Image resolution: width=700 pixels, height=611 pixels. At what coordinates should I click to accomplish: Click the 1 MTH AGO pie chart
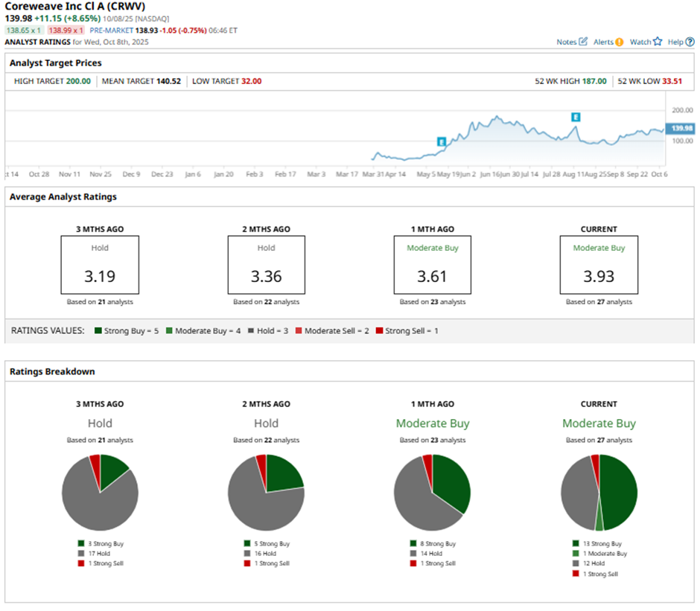(x=432, y=492)
